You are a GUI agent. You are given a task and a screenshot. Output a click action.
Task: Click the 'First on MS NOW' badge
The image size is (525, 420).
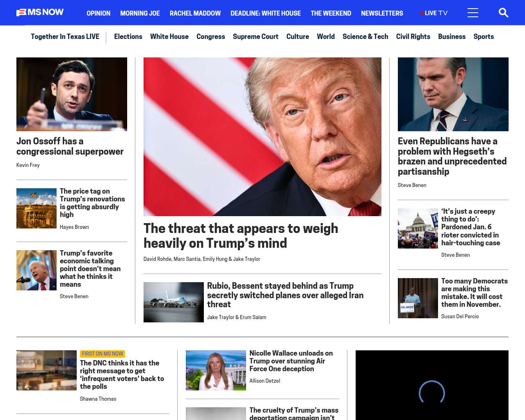[103, 354]
